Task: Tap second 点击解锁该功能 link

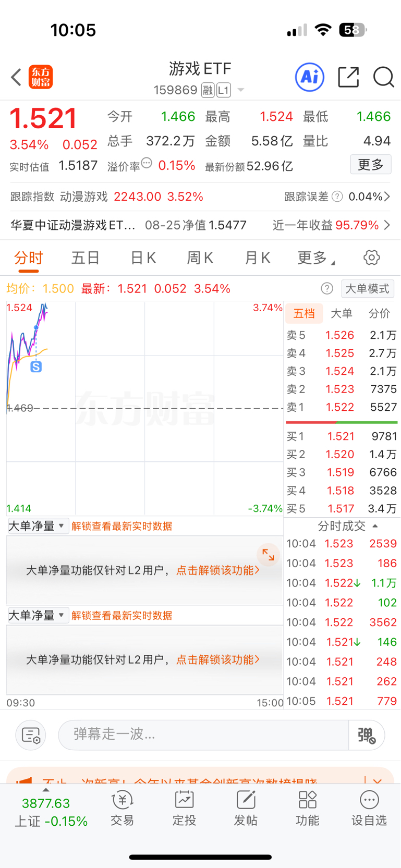Action: (217, 659)
